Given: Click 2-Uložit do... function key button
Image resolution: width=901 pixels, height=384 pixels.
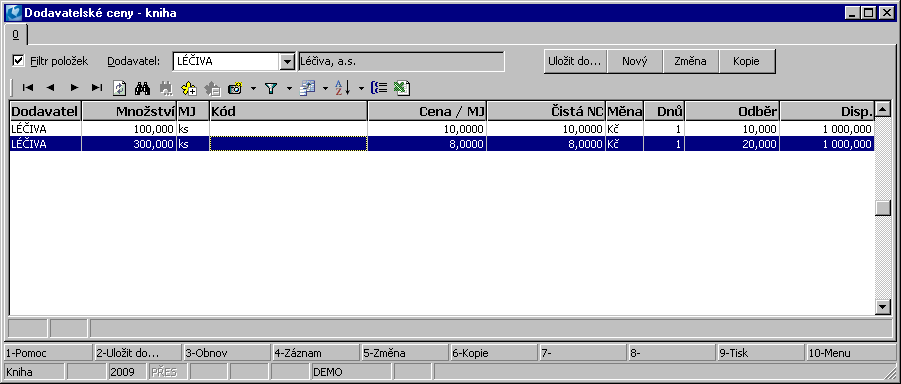Looking at the screenshot, I should [x=137, y=353].
